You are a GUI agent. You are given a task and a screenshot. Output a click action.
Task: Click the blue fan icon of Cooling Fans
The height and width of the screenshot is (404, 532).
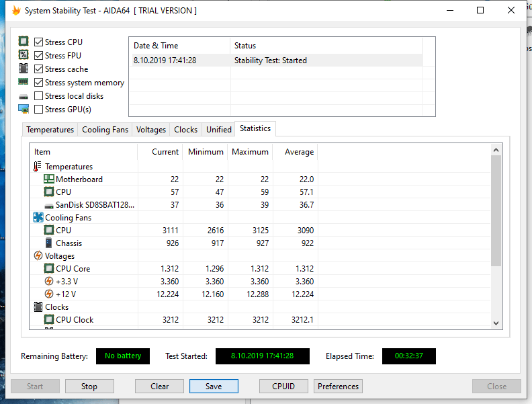pos(38,217)
